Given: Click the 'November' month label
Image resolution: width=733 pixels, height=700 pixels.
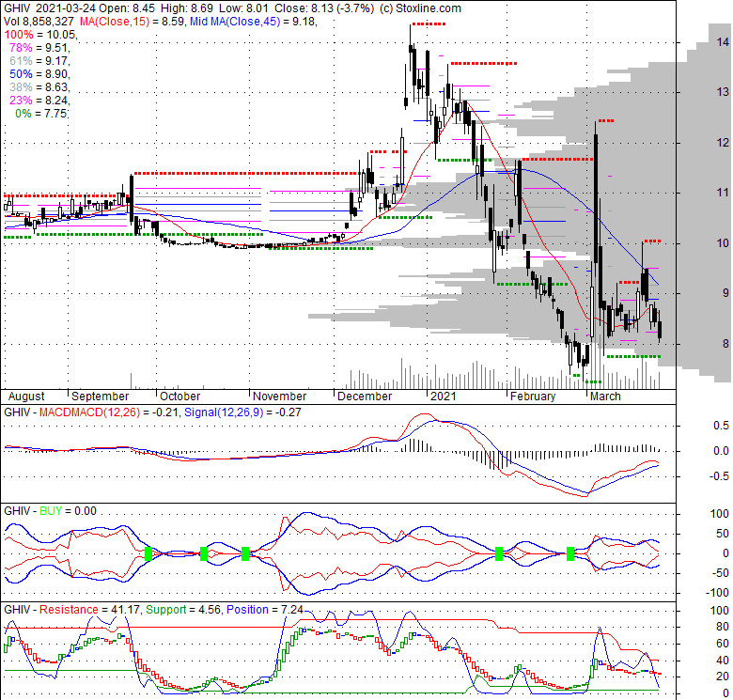Looking at the screenshot, I should [279, 397].
